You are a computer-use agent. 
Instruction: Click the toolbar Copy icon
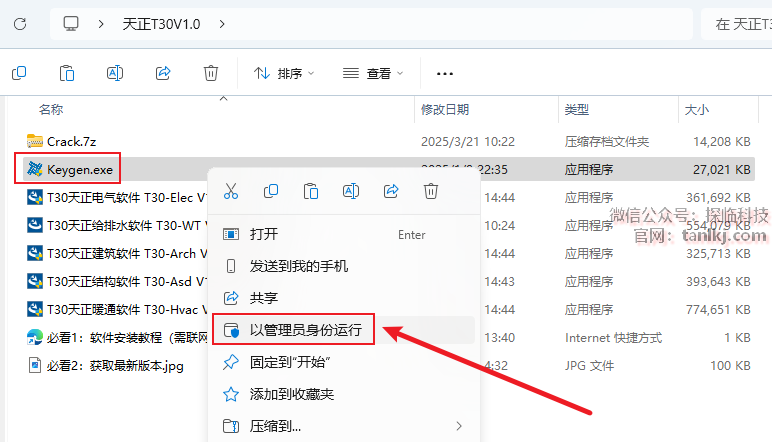pyautogui.click(x=19, y=73)
